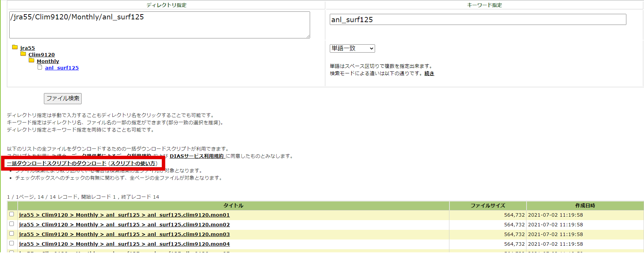The image size is (644, 253).
Task: Click the ディレクトリ指定 heading
Action: [166, 5]
